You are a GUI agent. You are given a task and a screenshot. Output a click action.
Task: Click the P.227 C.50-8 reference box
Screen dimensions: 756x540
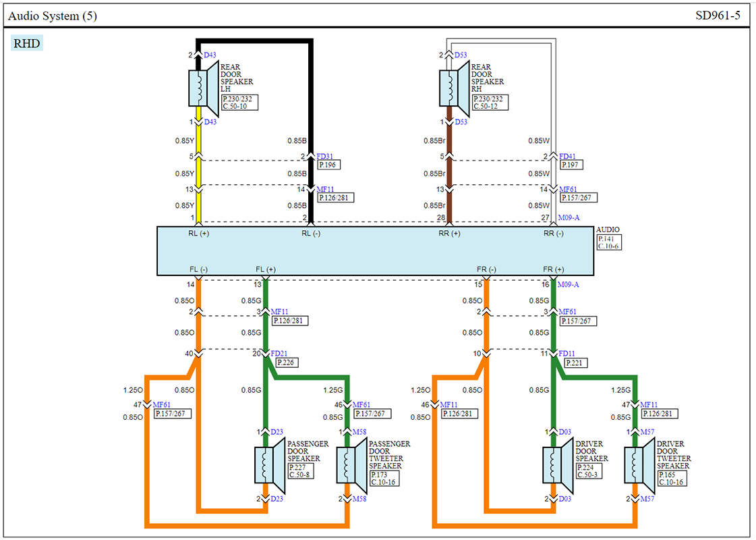[300, 471]
